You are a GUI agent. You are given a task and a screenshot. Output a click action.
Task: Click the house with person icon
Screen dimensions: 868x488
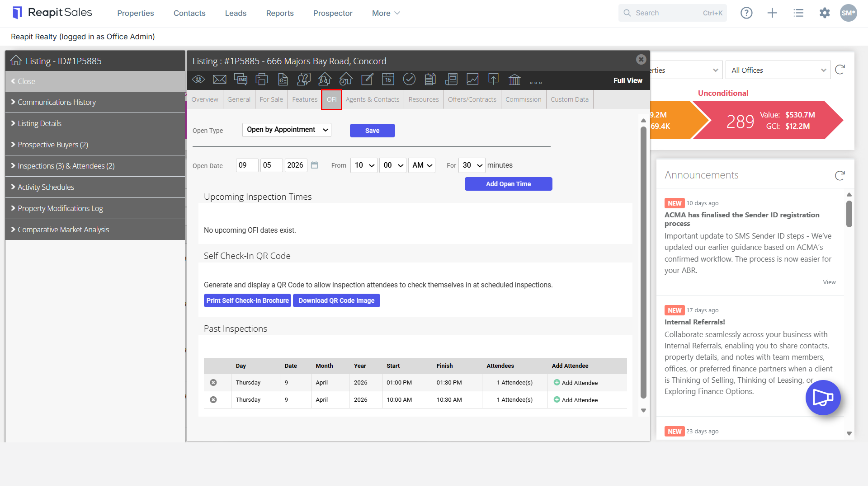(x=325, y=80)
